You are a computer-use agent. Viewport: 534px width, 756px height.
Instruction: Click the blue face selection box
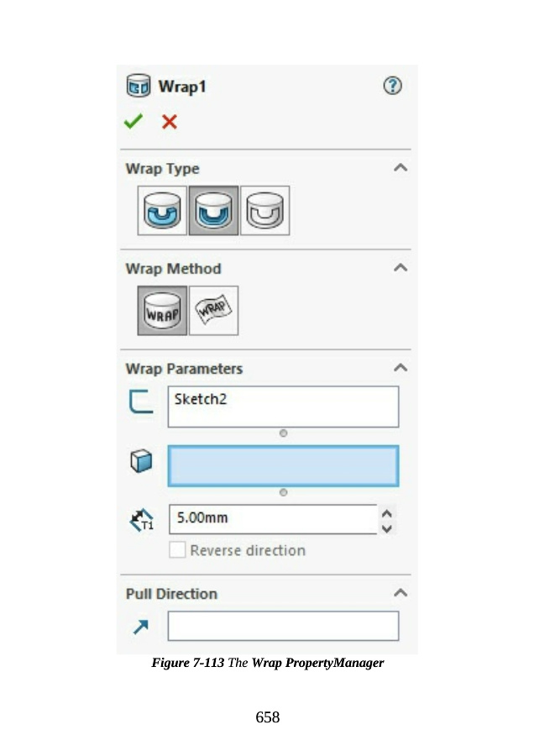pos(283,465)
